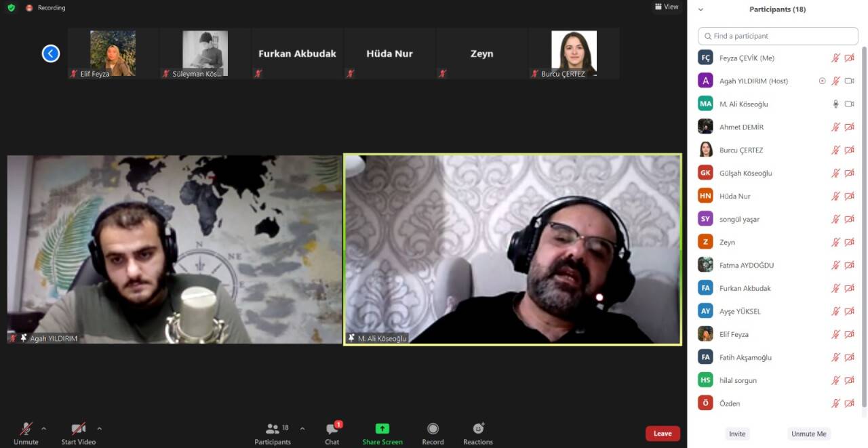Open the Chat panel

coord(332,429)
